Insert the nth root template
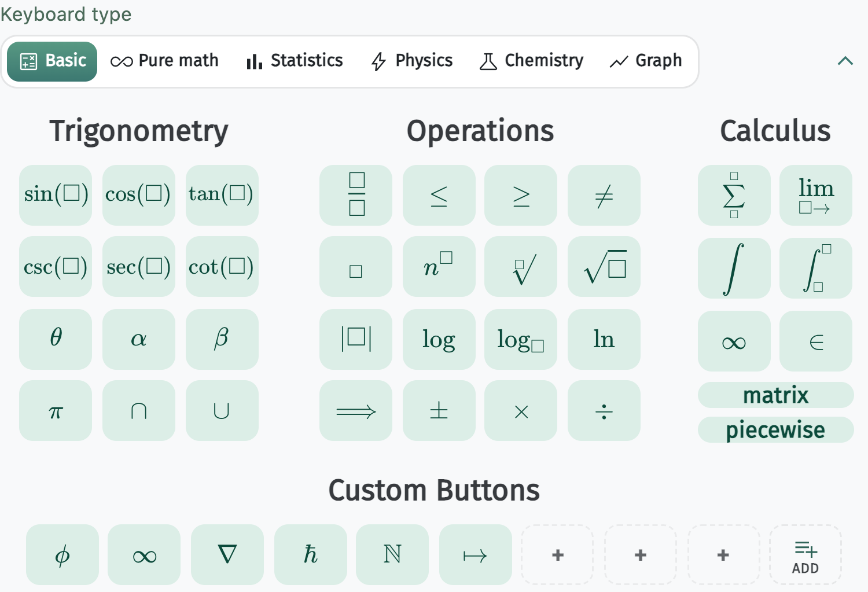The width and height of the screenshot is (868, 592). [521, 267]
